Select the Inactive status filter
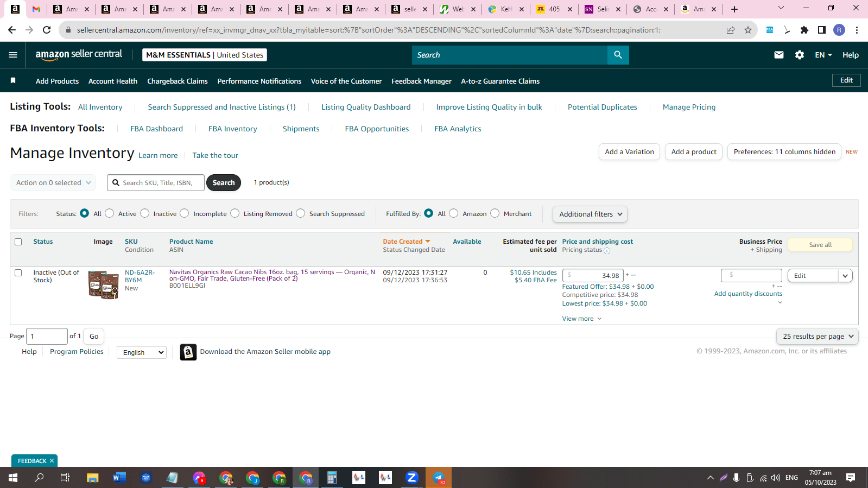The width and height of the screenshot is (868, 488). 144,213
